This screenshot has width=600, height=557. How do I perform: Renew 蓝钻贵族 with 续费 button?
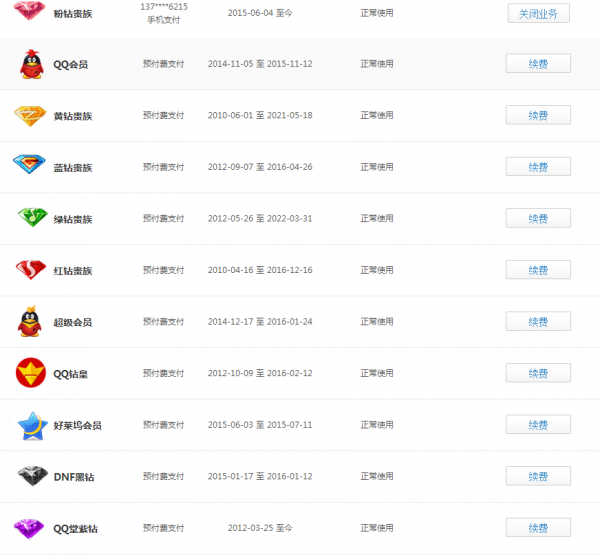click(x=538, y=167)
